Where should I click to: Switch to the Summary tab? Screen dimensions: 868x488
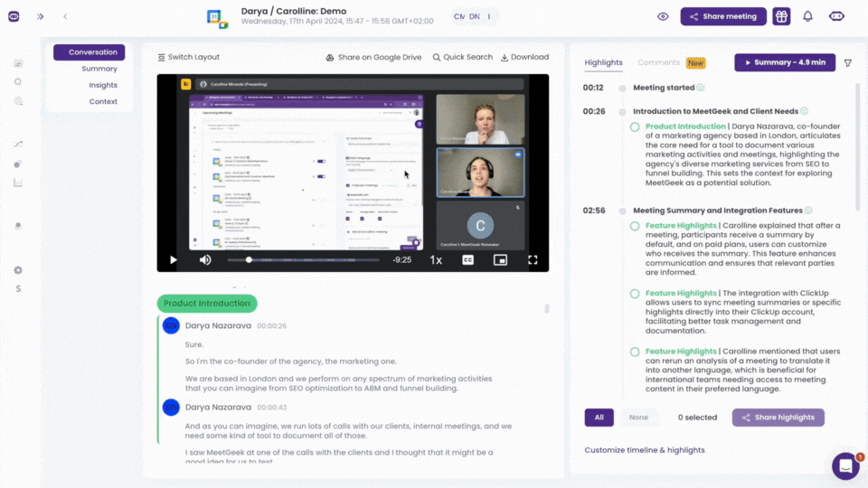99,69
